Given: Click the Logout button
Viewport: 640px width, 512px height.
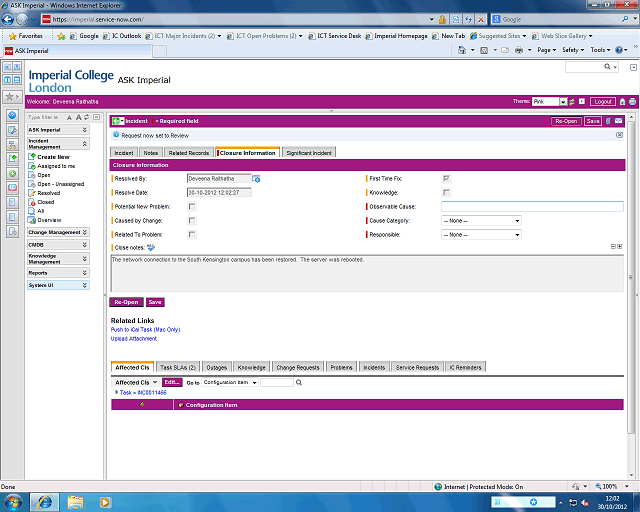Looking at the screenshot, I should 602,101.
